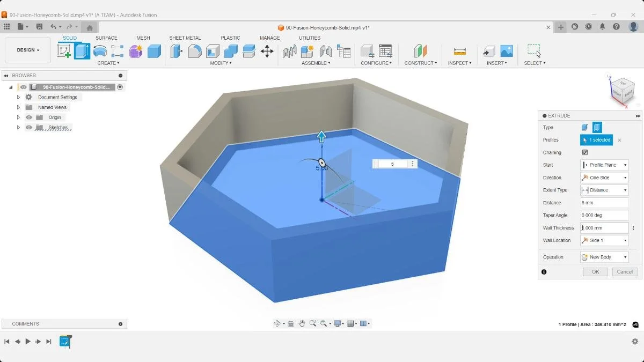Expand the Named Views tree node

click(x=18, y=107)
